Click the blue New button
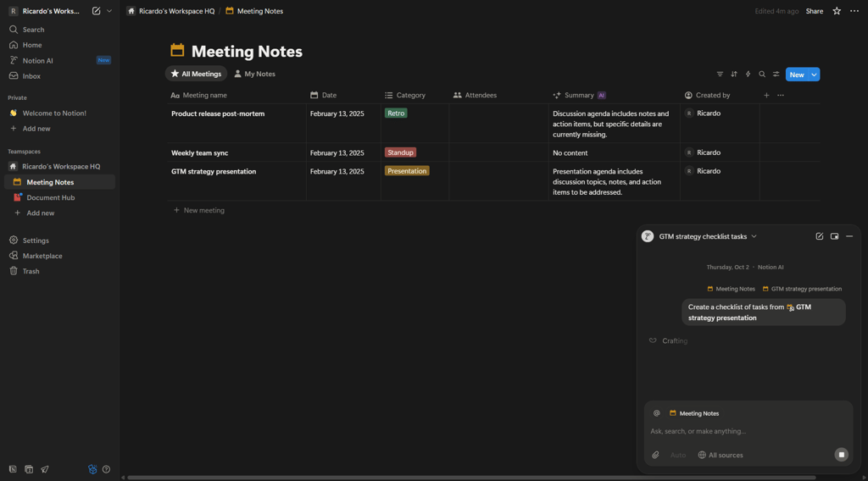This screenshot has width=868, height=481. 797,75
